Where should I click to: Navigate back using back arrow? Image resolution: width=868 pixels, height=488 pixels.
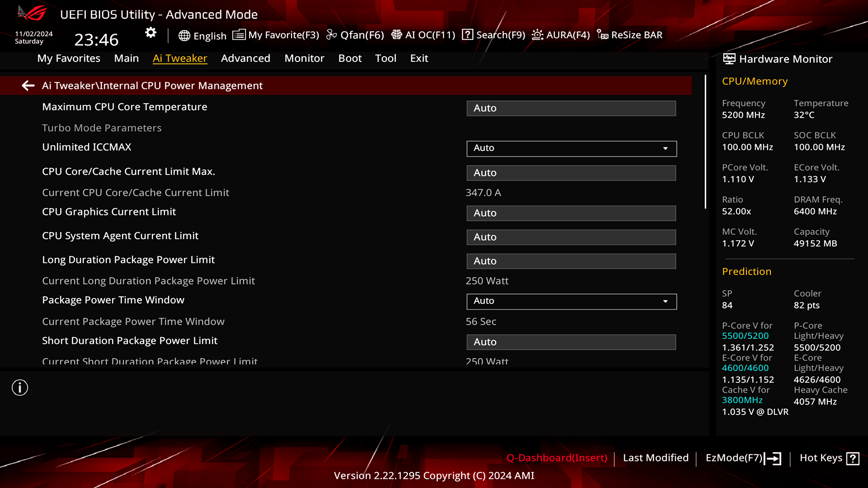pos(28,85)
